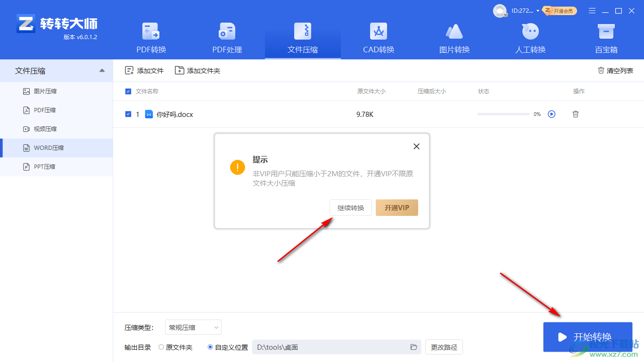This screenshot has height=362, width=644.
Task: Select the 自定义位置 output radio button
Action: click(210, 347)
